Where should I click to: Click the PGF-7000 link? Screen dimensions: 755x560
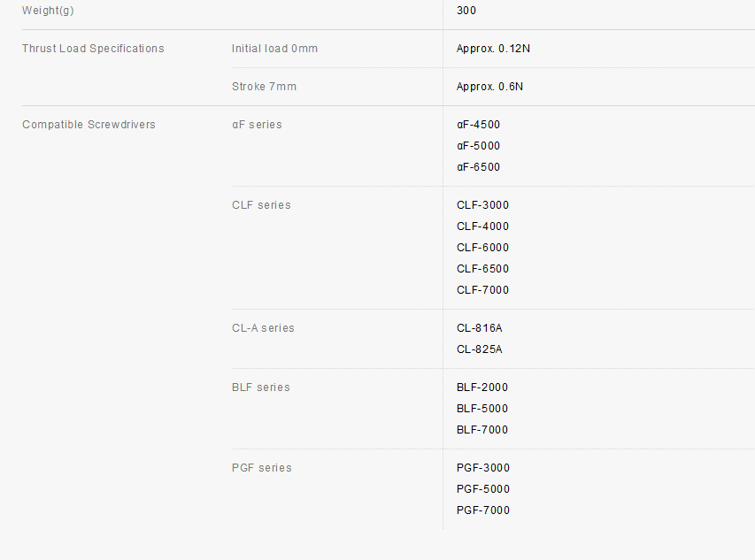[x=483, y=510]
